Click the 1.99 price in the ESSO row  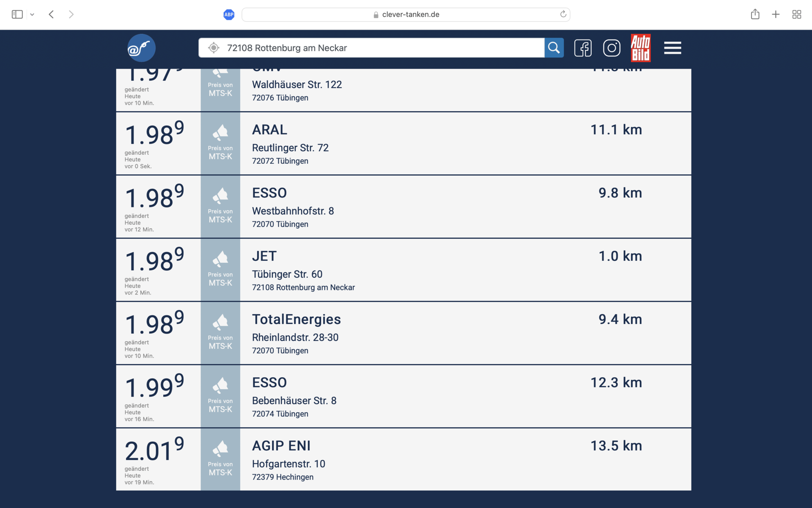click(x=154, y=386)
